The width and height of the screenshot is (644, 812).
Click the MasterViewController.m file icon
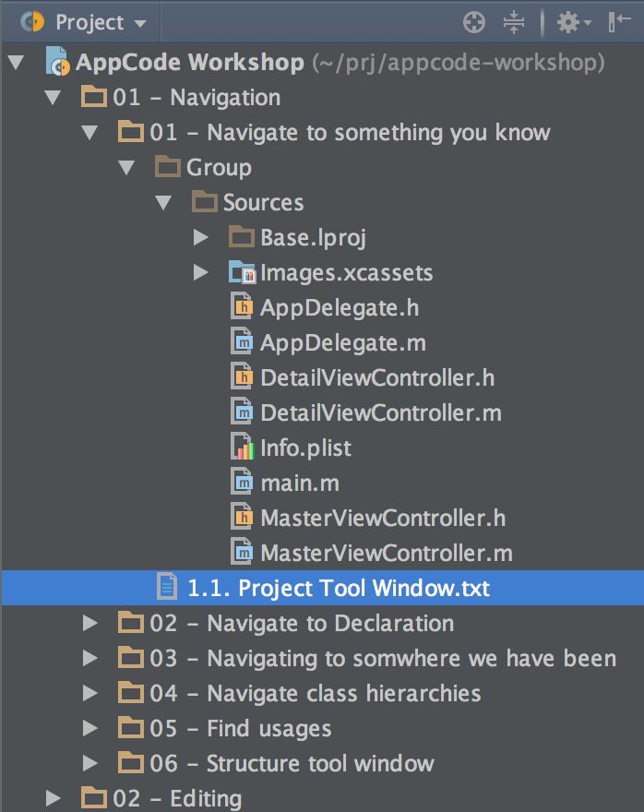(x=242, y=552)
